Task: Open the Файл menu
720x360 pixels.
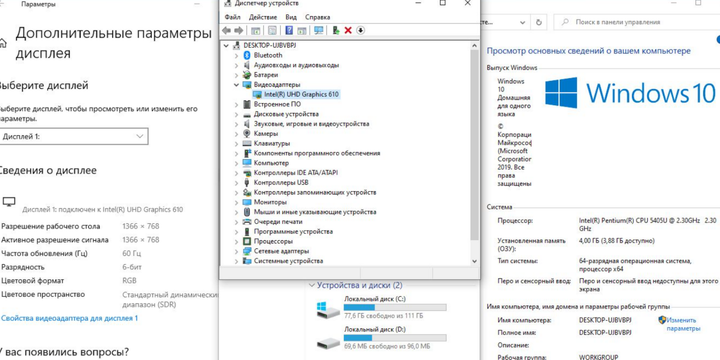Action: click(232, 17)
